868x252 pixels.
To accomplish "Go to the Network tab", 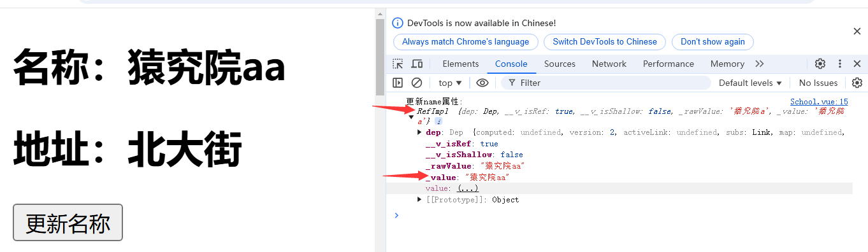I will [x=609, y=64].
